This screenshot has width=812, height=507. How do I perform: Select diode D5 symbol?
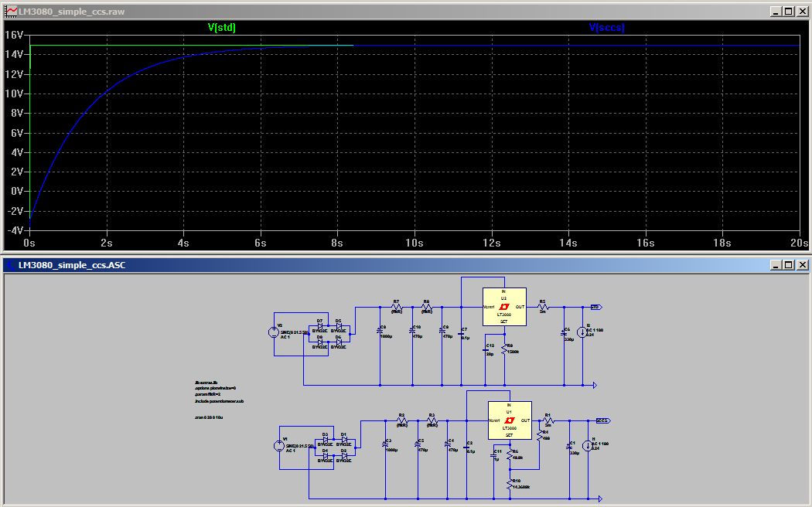(338, 326)
